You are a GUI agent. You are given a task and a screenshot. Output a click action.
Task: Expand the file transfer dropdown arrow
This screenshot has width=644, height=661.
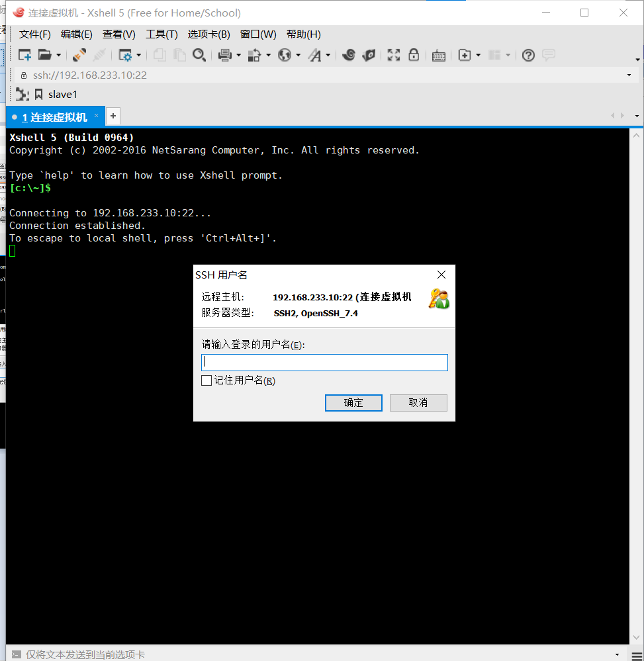click(268, 55)
